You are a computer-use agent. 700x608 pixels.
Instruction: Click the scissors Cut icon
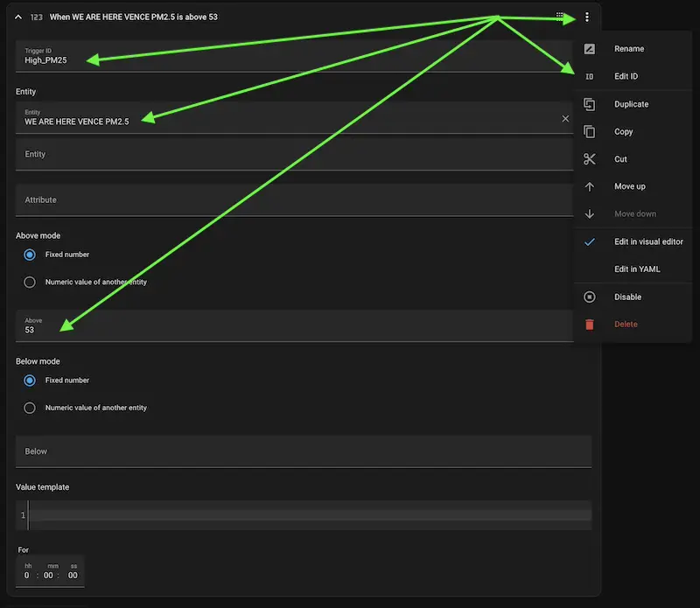[x=590, y=159]
